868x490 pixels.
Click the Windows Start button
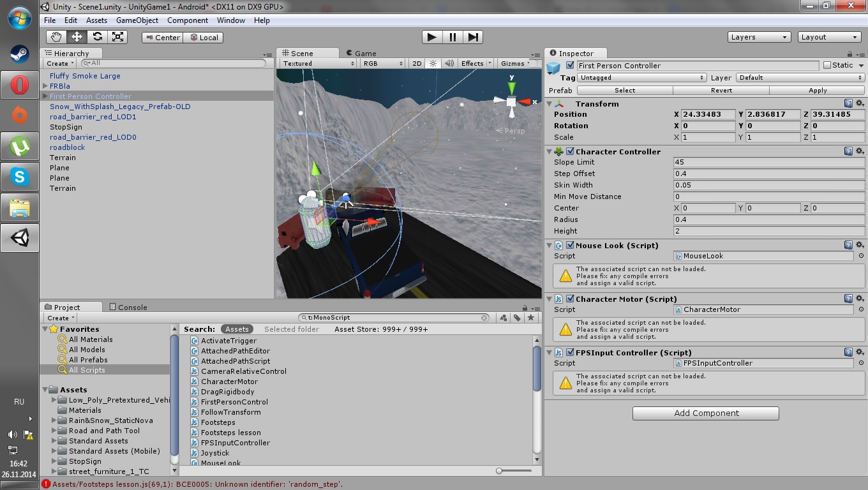20,18
